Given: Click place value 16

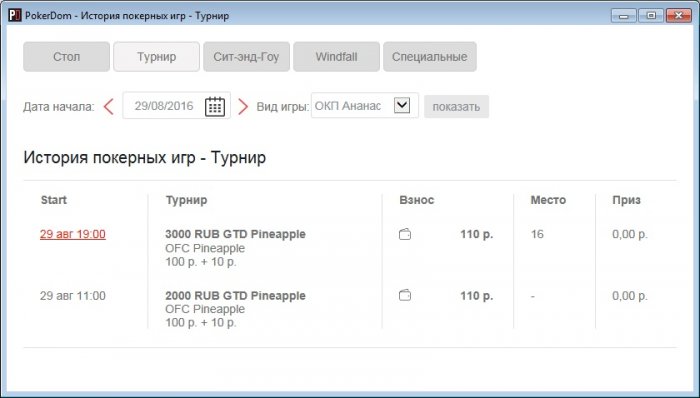Looking at the screenshot, I should 537,234.
